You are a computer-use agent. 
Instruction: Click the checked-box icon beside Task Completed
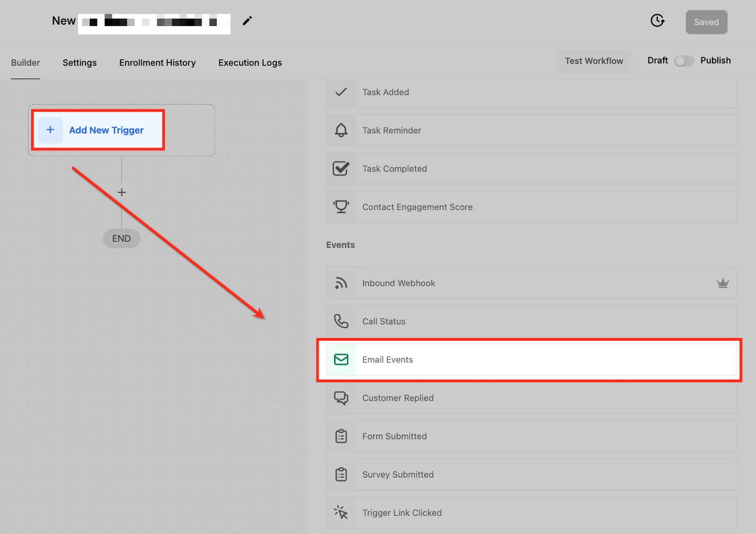(x=341, y=169)
